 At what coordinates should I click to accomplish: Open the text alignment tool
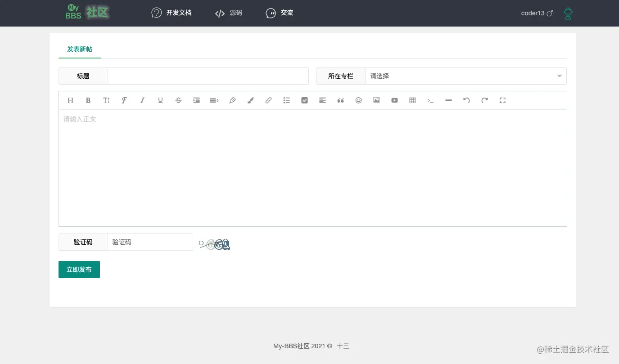click(322, 100)
